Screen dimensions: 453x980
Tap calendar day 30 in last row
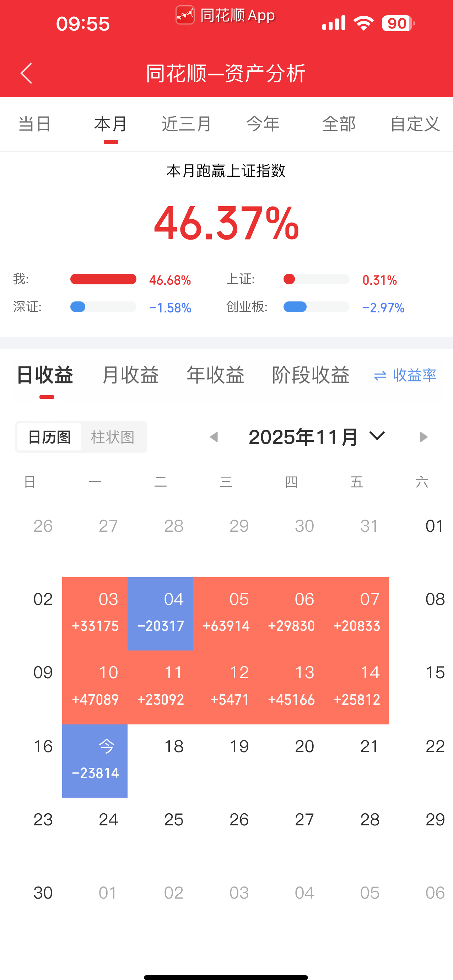point(43,893)
